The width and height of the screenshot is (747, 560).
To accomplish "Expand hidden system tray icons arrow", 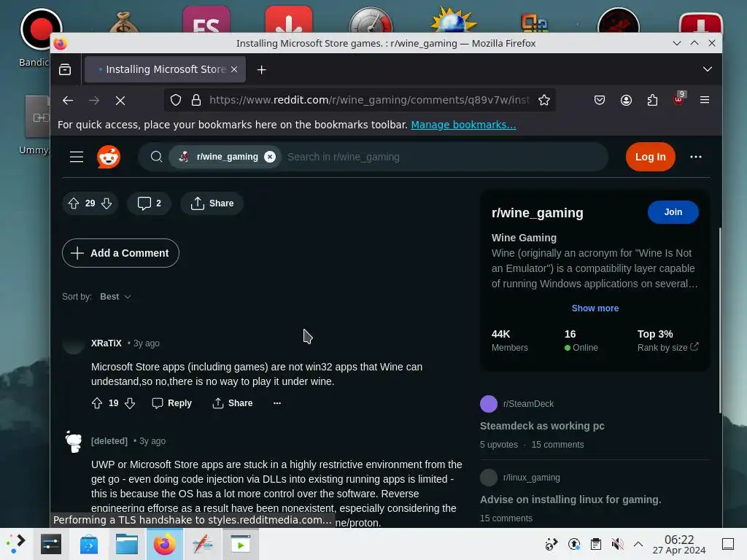I will [x=638, y=544].
